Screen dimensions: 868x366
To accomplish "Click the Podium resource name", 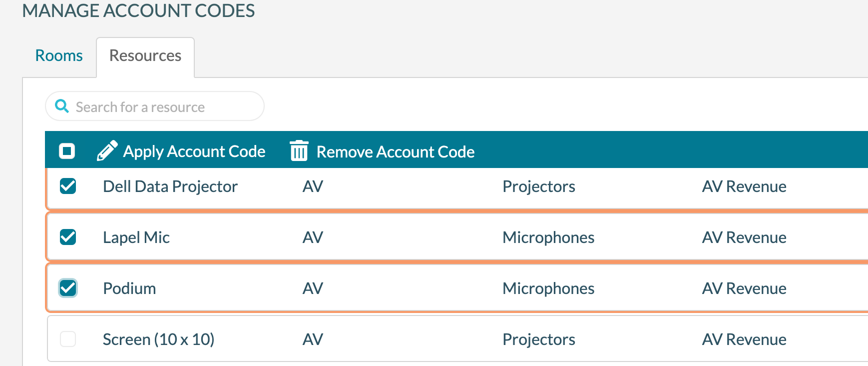I will [x=129, y=288].
